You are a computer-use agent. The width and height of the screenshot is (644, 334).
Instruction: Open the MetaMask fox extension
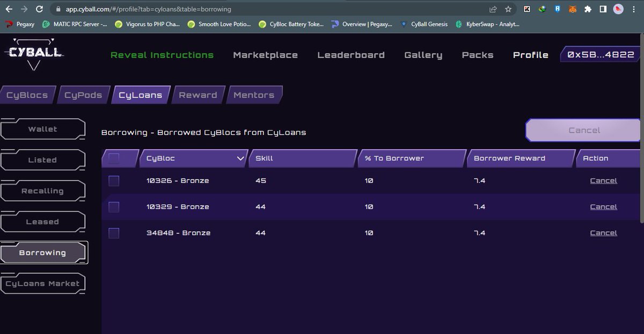pos(573,9)
